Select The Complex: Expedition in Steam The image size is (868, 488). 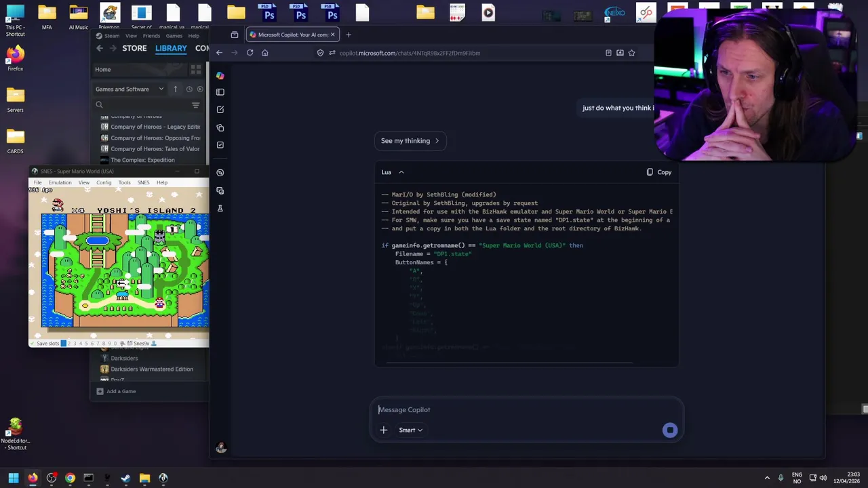pyautogui.click(x=138, y=160)
